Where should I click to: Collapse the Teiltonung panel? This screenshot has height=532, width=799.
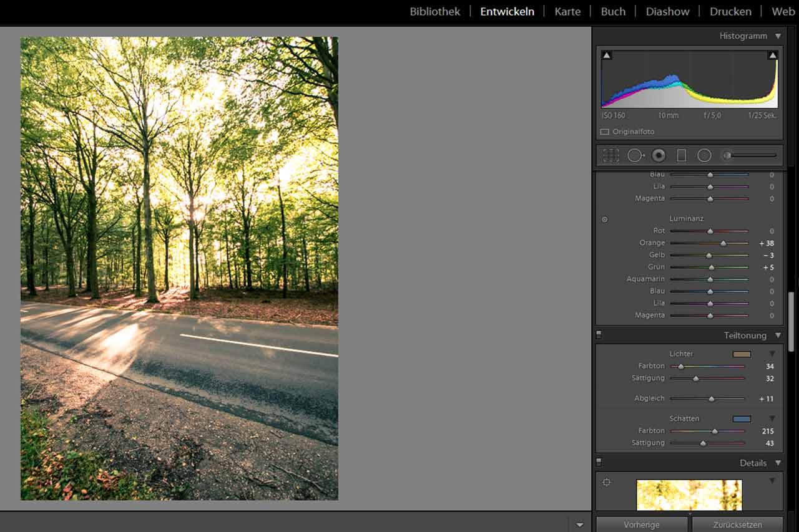[778, 336]
